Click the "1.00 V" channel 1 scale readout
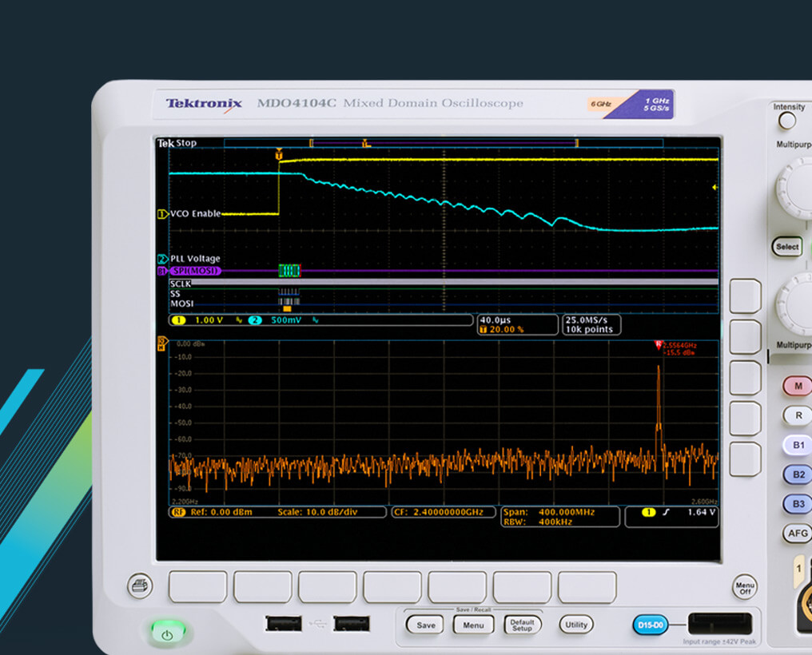Image resolution: width=812 pixels, height=655 pixels. pos(209,320)
